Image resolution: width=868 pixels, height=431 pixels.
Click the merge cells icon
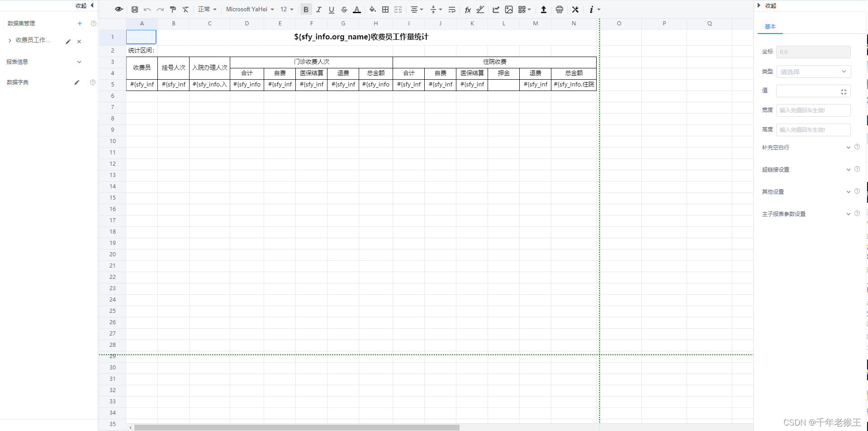(x=398, y=9)
